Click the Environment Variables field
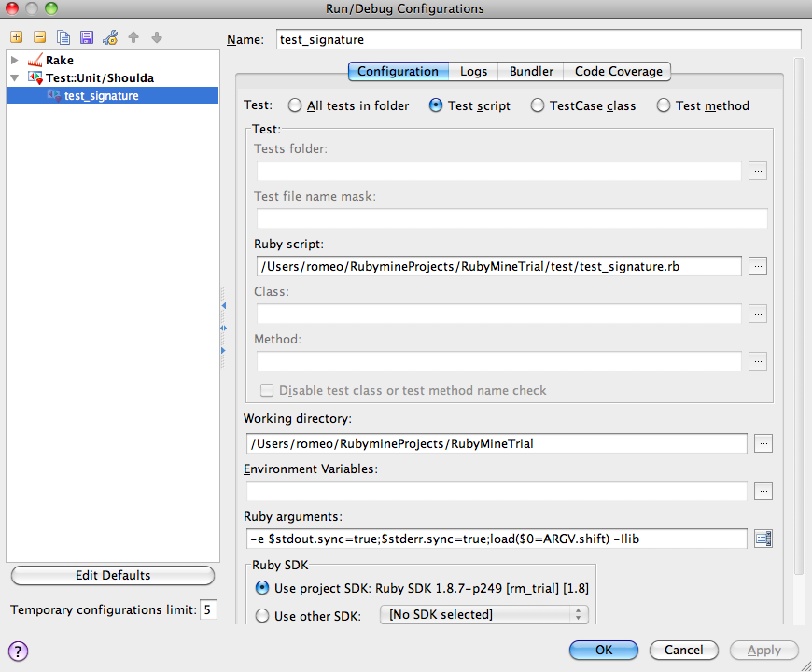This screenshot has height=672, width=812. tap(497, 491)
